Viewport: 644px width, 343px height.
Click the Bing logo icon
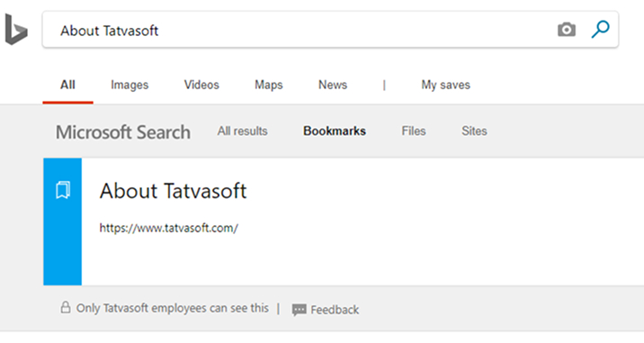[16, 30]
